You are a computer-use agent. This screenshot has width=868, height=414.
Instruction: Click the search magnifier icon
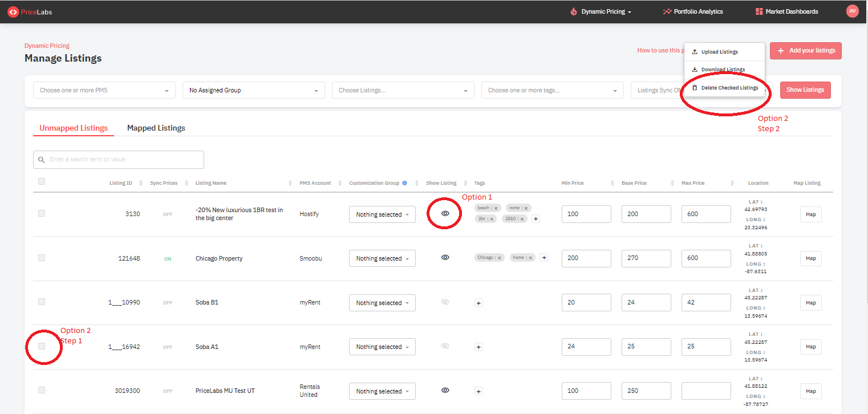click(x=42, y=160)
